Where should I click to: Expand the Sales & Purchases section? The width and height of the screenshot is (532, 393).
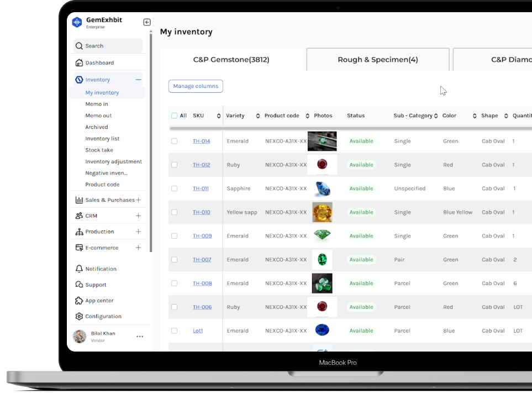tap(138, 200)
